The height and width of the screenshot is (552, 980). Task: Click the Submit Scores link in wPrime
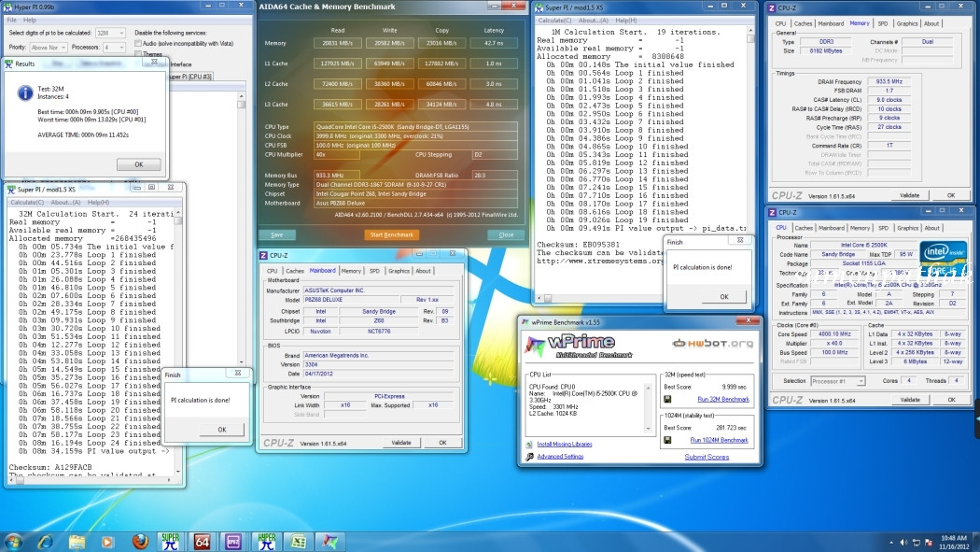pyautogui.click(x=707, y=457)
